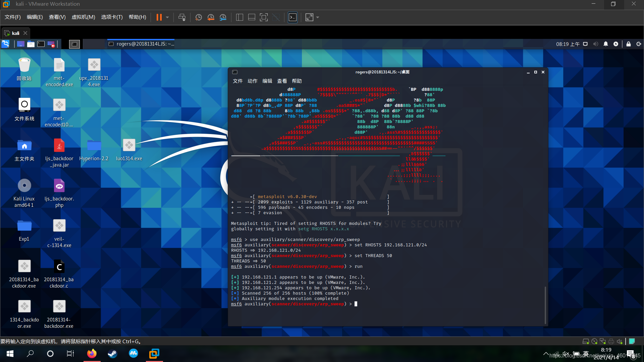Click the Kali panel display indicator icon
The height and width of the screenshot is (362, 644).
pos(585,44)
